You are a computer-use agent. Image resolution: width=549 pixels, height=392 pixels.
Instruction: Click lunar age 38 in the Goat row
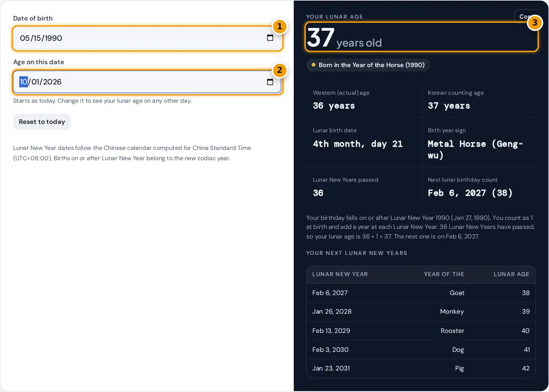coord(526,293)
